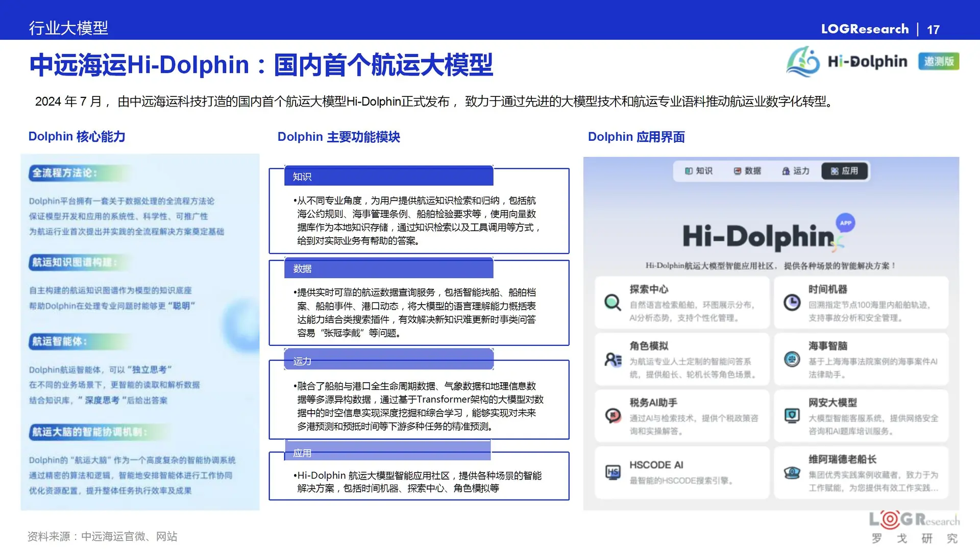Click the 网安大模型 shield icon
980x551 pixels.
tap(792, 416)
